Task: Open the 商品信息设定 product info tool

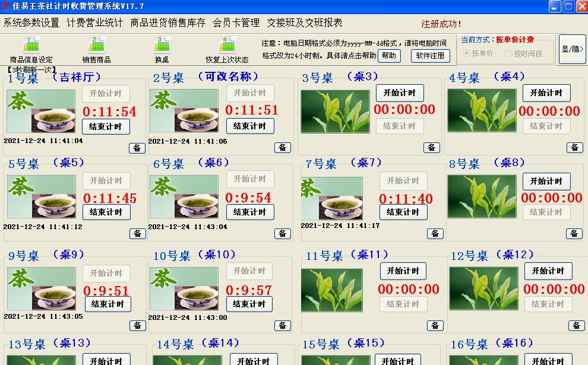Action: [x=31, y=50]
